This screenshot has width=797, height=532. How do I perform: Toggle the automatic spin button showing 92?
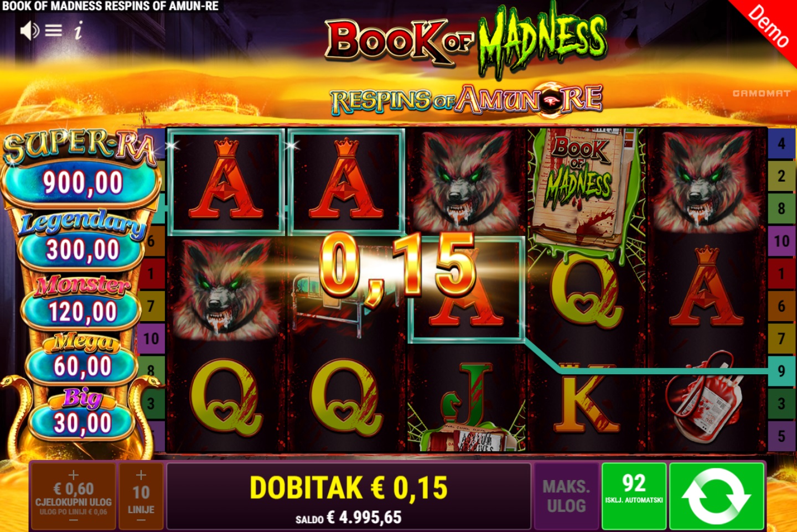[x=634, y=496]
